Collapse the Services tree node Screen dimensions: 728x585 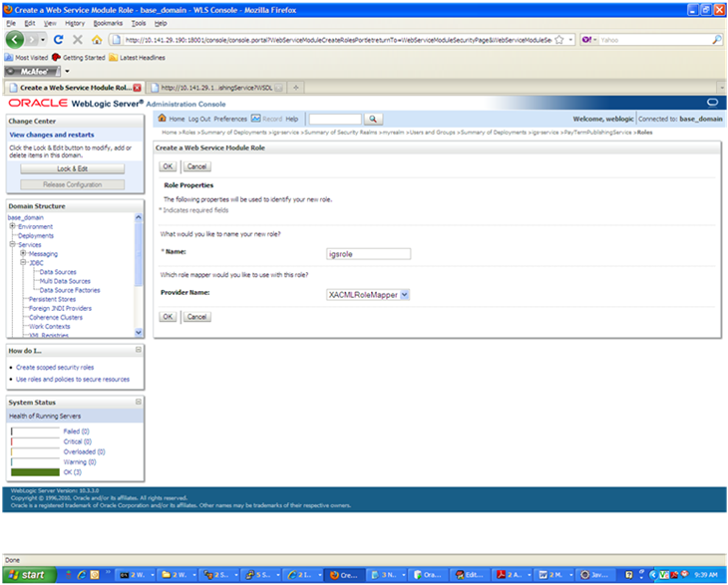[13, 244]
